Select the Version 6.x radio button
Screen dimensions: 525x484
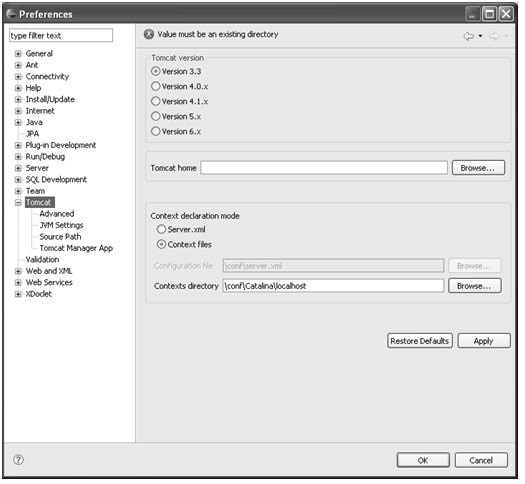pyautogui.click(x=155, y=131)
